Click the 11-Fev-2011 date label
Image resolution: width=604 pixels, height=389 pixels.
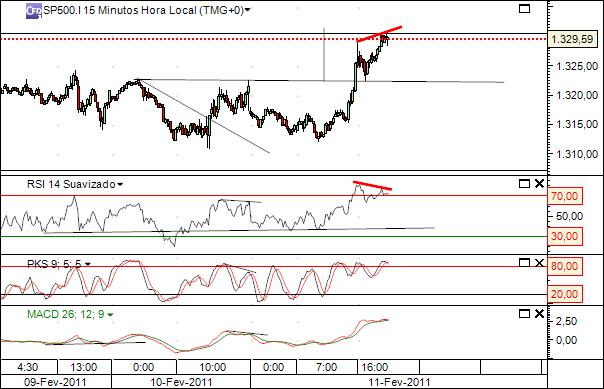point(399,382)
